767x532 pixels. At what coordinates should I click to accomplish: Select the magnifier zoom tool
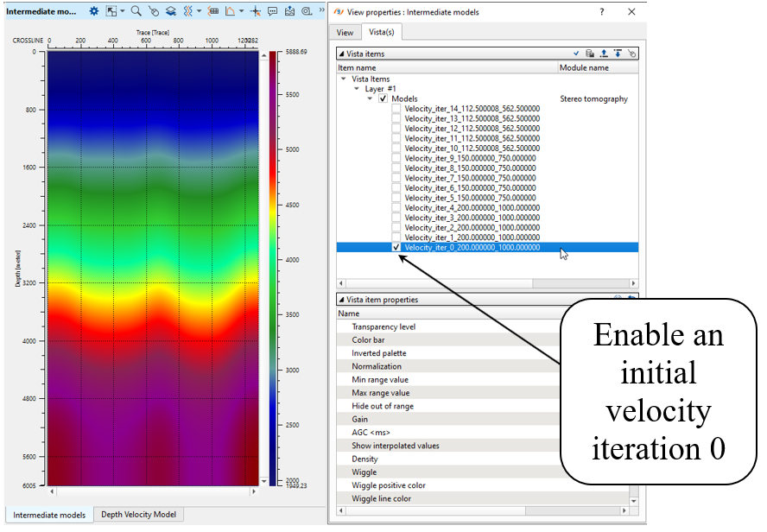click(x=136, y=12)
